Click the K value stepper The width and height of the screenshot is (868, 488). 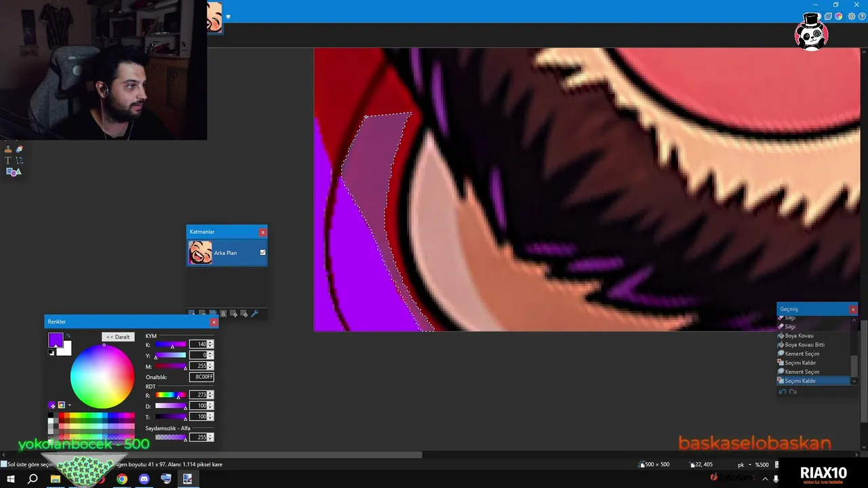210,344
